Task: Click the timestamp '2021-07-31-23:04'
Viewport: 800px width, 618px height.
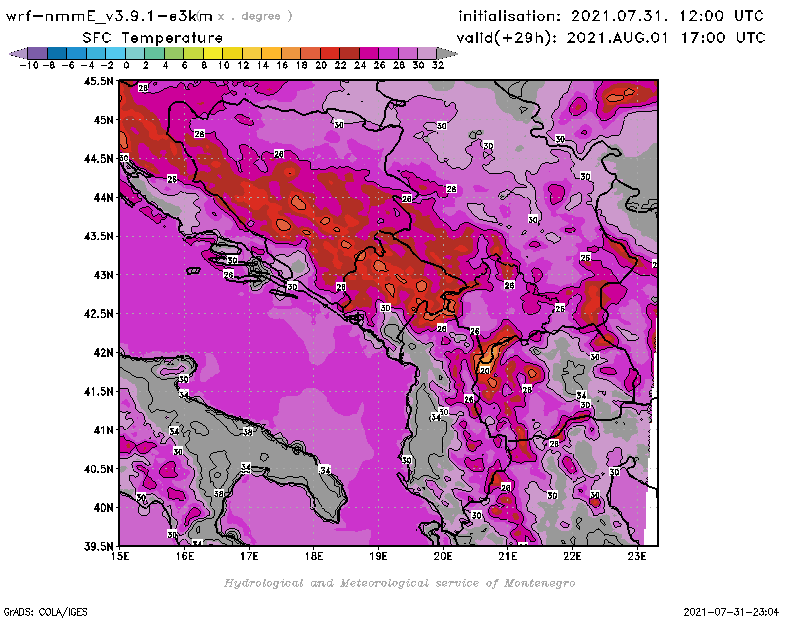Action: coord(731,612)
